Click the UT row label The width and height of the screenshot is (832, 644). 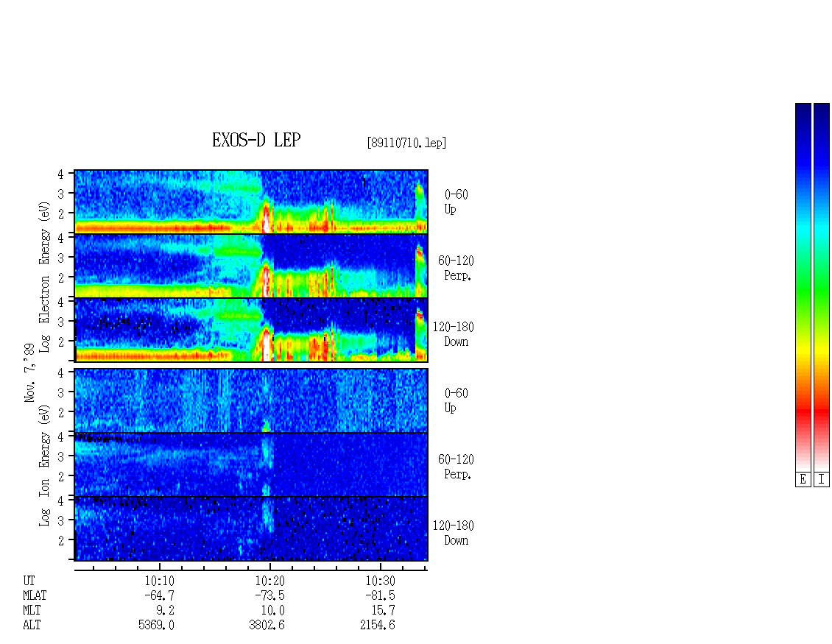(x=29, y=581)
